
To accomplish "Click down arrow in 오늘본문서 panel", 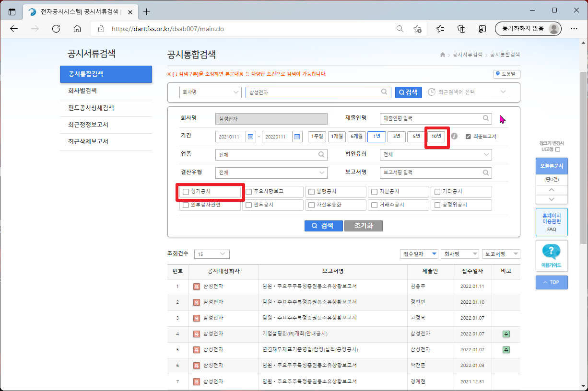I will (552, 199).
